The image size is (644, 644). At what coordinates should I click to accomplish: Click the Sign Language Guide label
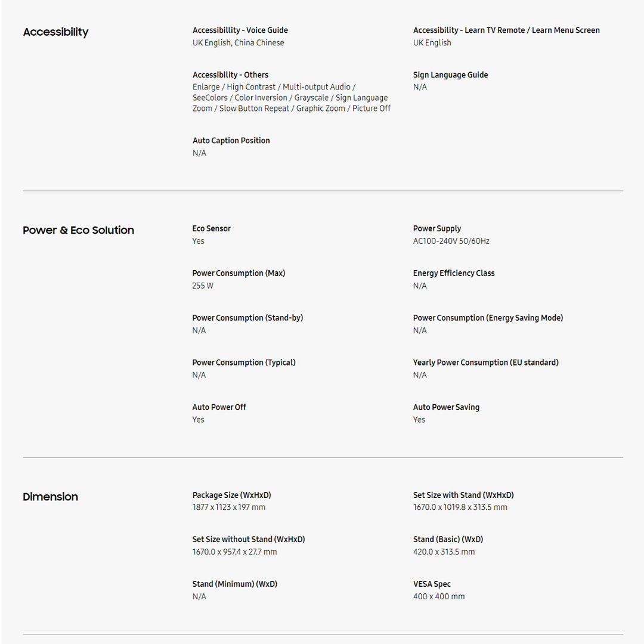(450, 75)
